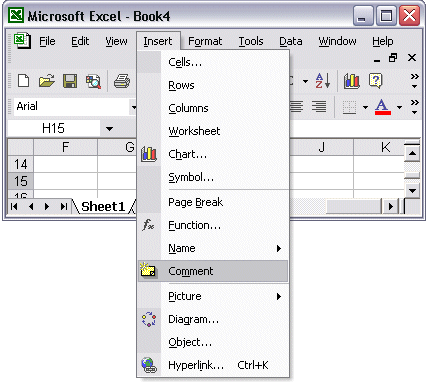Image resolution: width=426 pixels, height=382 pixels.
Task: Launch the Chart Wizard toolbar icon
Action: (x=352, y=81)
